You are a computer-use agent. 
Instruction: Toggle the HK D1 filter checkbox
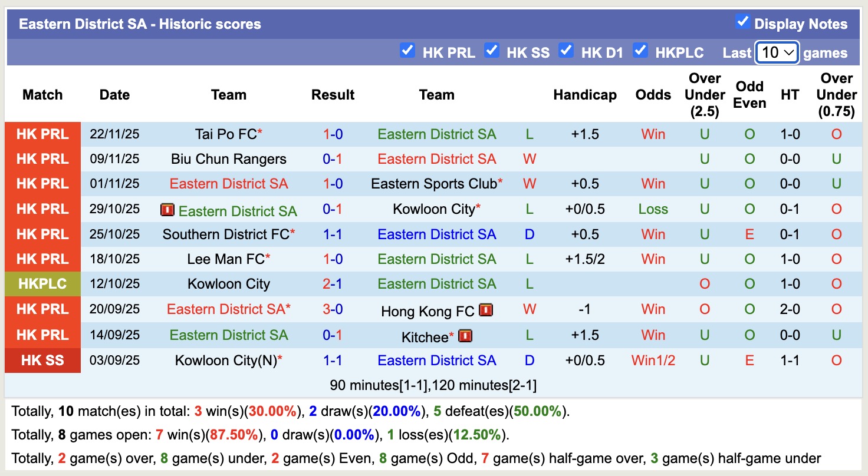point(566,51)
